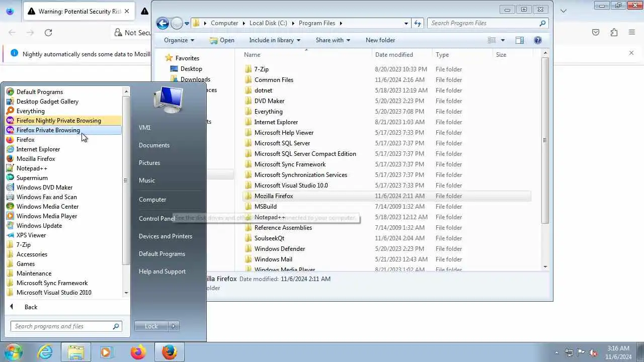Screen dimensions: 644x362
Task: Open the clock showing 3:16 AM
Action: [x=618, y=352]
